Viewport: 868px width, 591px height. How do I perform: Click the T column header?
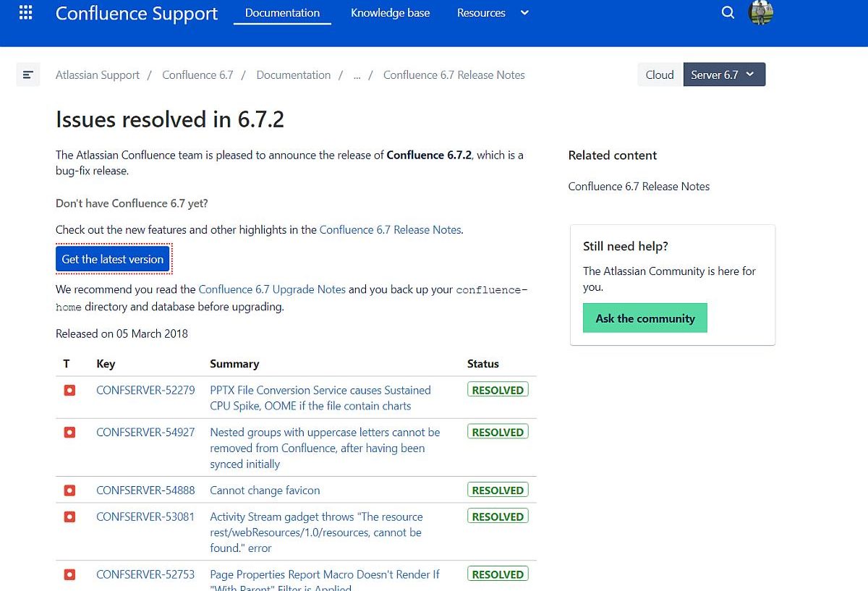pos(67,364)
